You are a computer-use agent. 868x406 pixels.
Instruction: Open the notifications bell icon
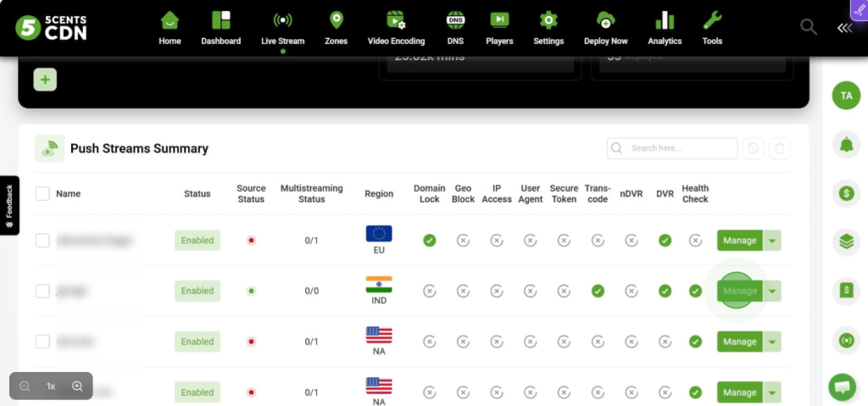click(845, 144)
